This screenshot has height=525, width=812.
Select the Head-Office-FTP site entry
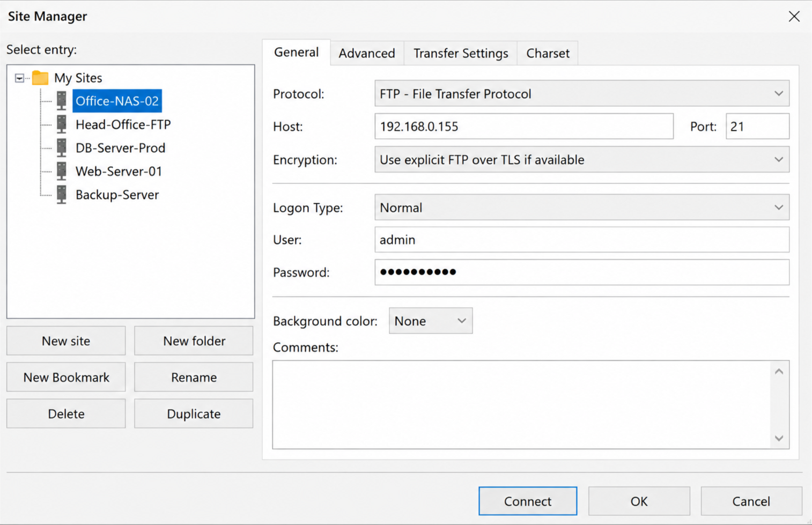123,124
